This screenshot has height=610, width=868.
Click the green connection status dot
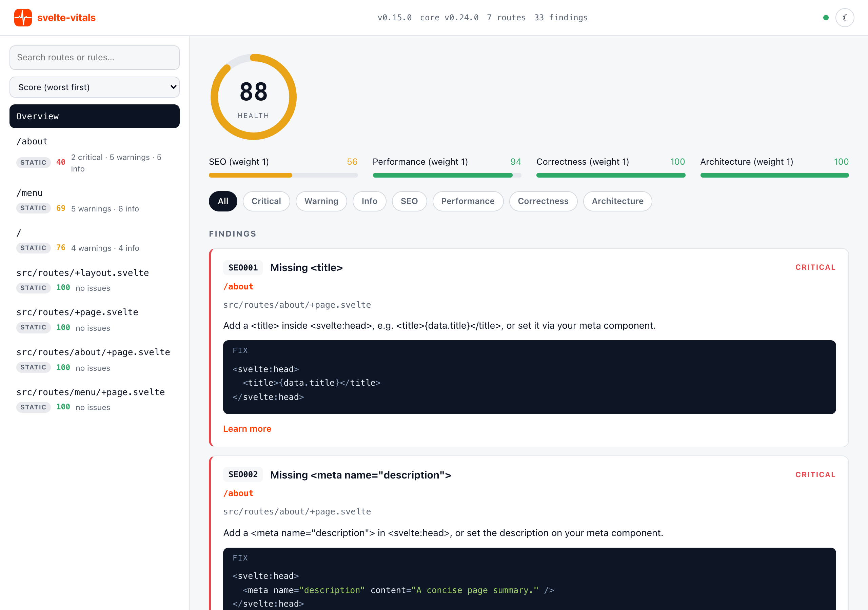click(x=826, y=18)
